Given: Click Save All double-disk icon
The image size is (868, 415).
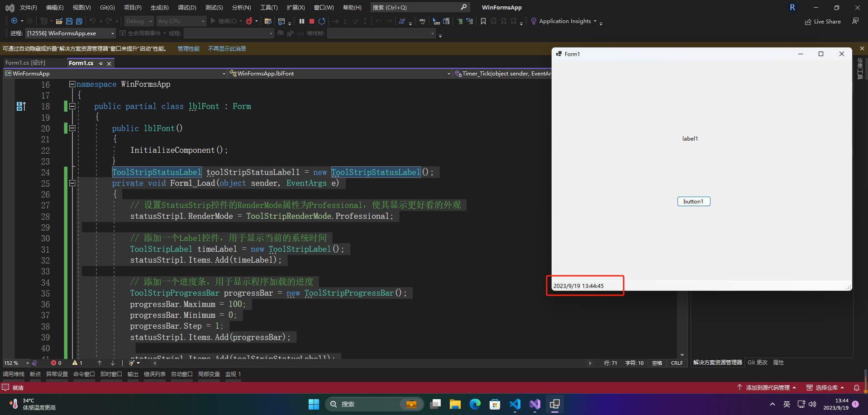Looking at the screenshot, I should (x=79, y=21).
